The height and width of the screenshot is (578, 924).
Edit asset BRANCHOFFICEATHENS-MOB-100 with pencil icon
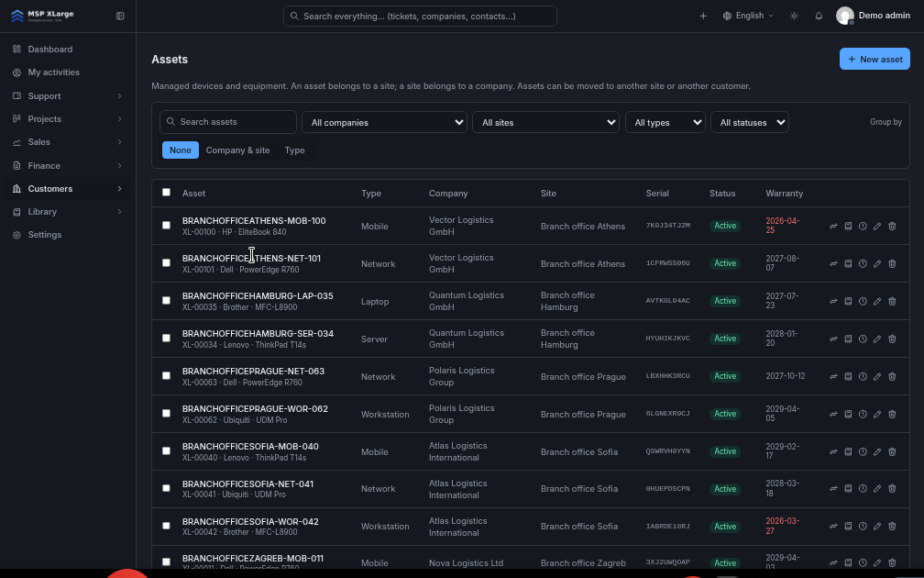pos(877,226)
